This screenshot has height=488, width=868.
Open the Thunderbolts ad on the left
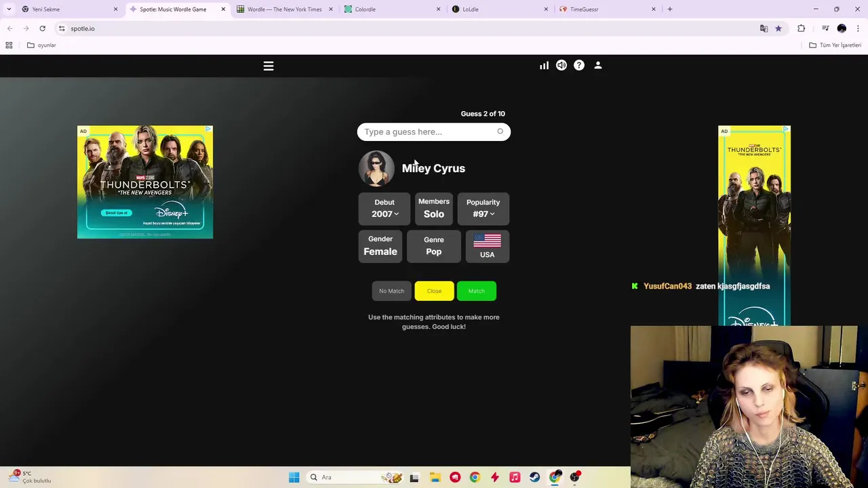[x=145, y=182]
